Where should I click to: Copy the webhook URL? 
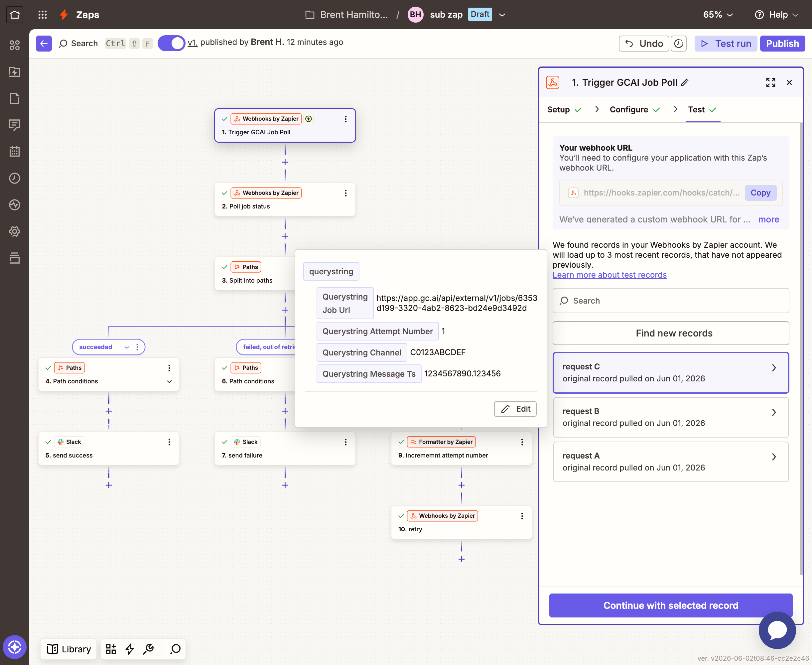760,193
